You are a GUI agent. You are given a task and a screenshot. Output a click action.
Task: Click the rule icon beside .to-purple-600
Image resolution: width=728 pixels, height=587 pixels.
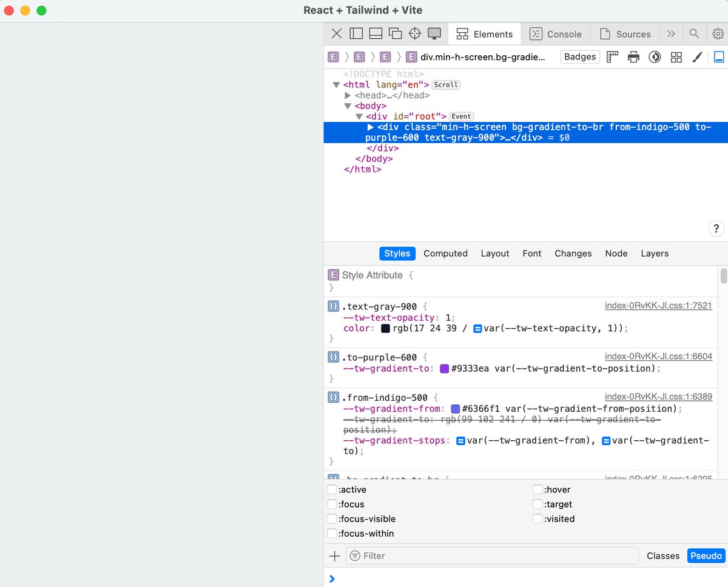pyautogui.click(x=333, y=357)
